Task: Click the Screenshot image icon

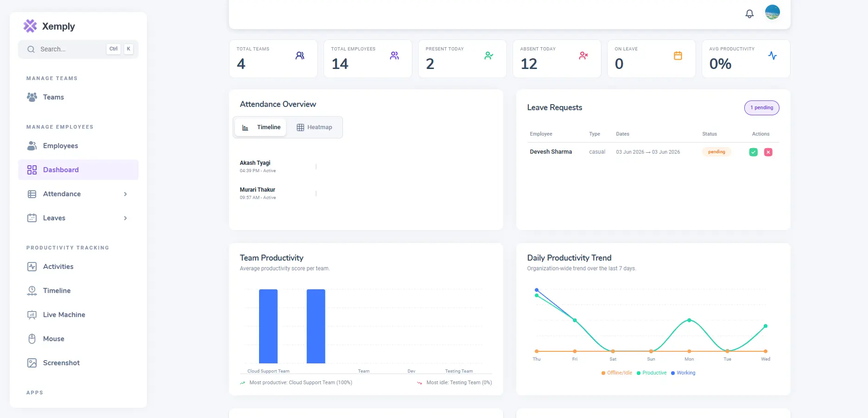Action: 32,363
